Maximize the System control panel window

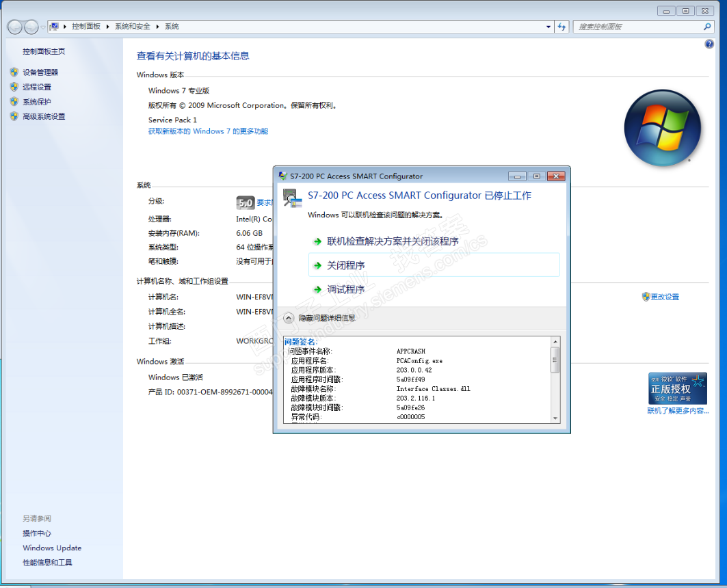(686, 11)
